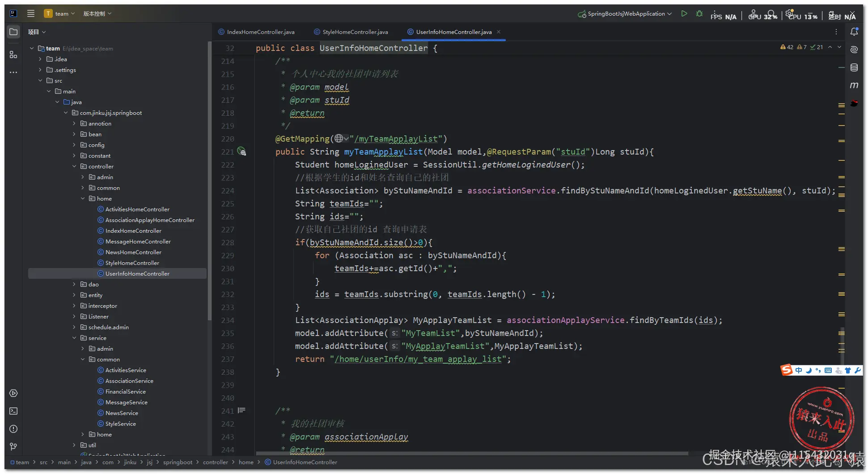Viewport: 868px width, 474px height.
Task: Toggle Chinese/English input mode (中)
Action: coord(799,370)
